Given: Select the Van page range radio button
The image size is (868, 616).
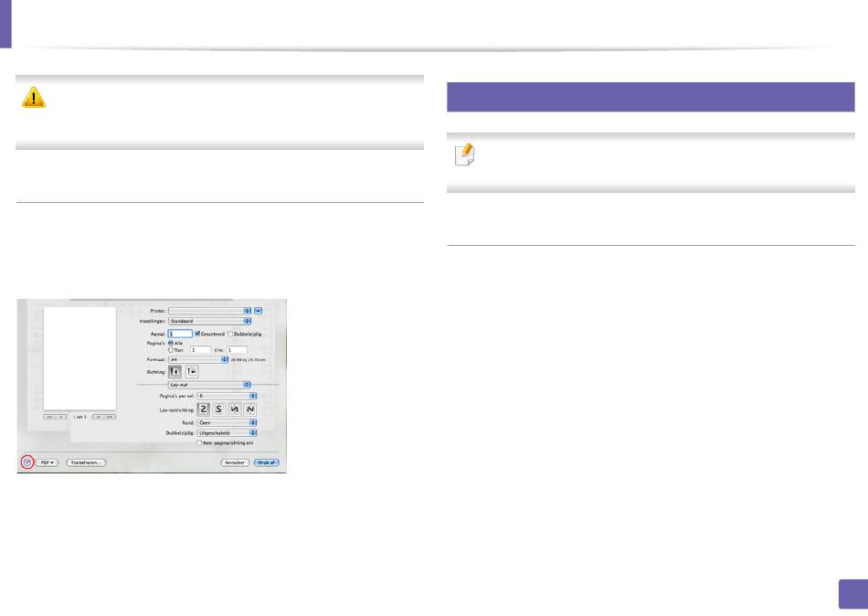Looking at the screenshot, I should point(171,350).
